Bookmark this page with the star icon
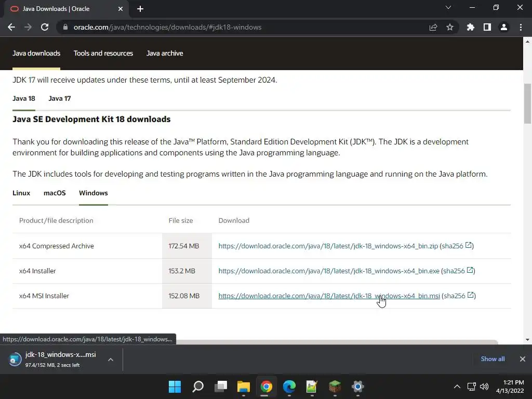 450,27
